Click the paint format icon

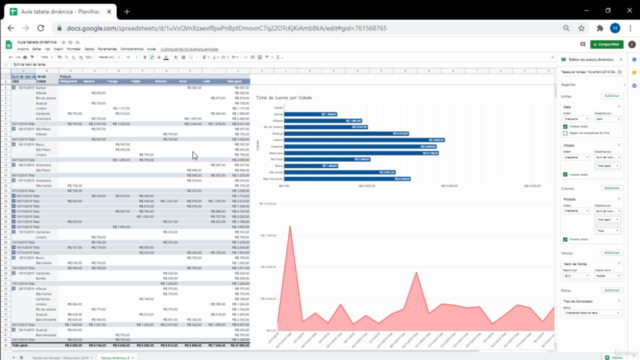tap(32, 58)
